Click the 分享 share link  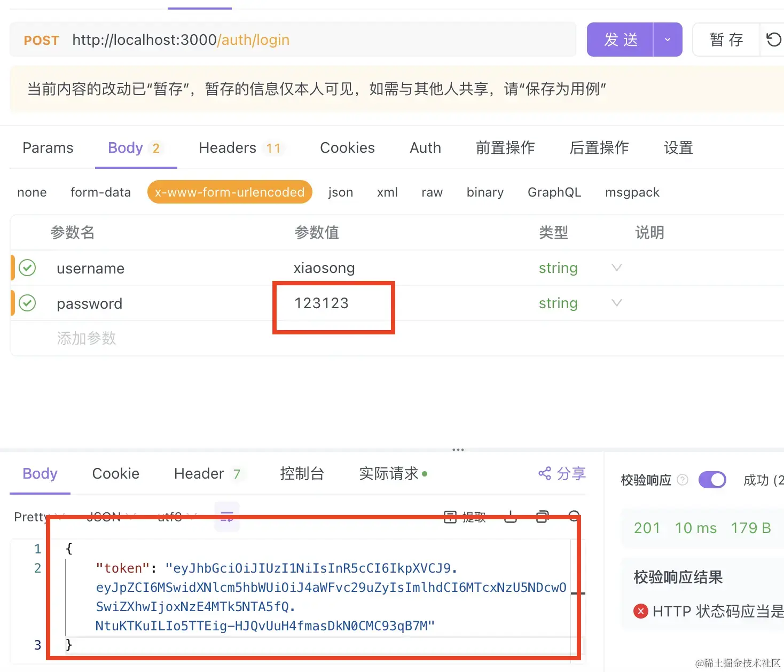[562, 473]
